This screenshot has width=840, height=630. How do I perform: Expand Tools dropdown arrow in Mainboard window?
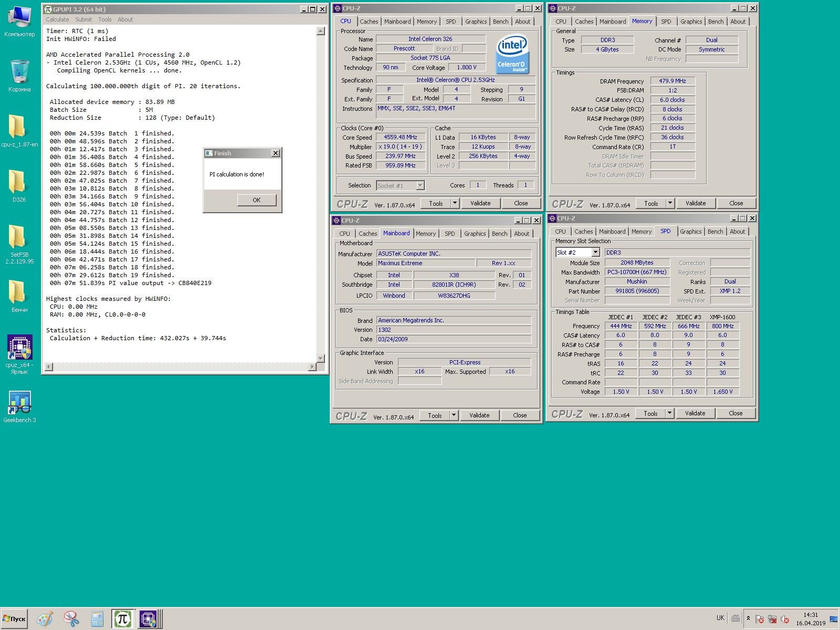(x=454, y=415)
